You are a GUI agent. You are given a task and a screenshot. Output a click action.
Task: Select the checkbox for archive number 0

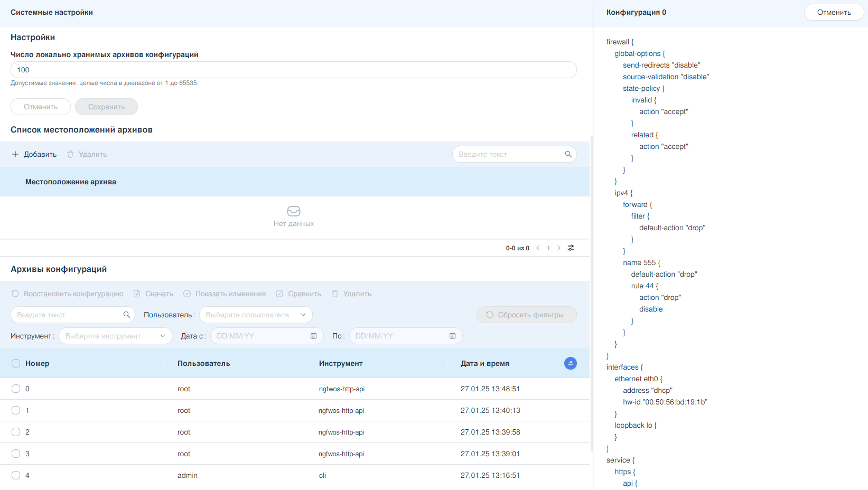tap(16, 389)
